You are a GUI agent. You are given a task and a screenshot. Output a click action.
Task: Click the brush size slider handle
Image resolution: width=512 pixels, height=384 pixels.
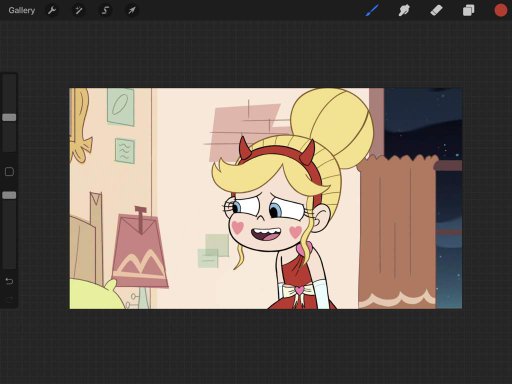click(x=9, y=117)
